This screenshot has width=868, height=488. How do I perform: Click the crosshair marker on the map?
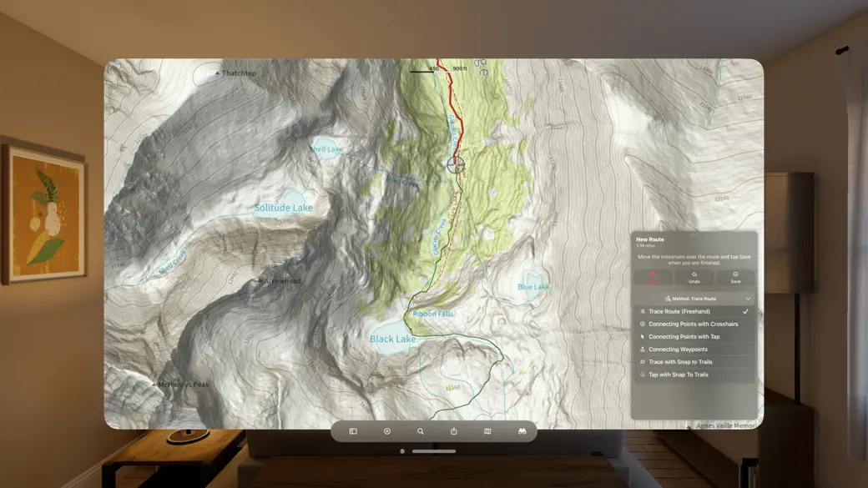456,165
